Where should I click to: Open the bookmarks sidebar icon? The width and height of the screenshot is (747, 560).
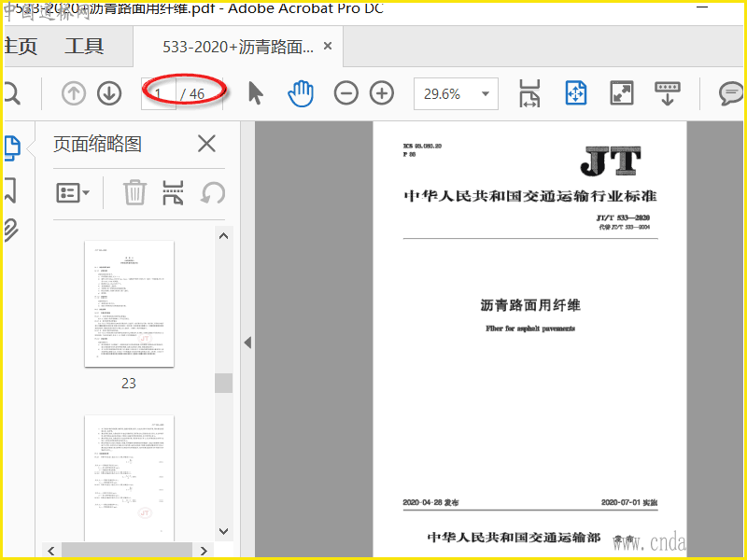tap(10, 190)
